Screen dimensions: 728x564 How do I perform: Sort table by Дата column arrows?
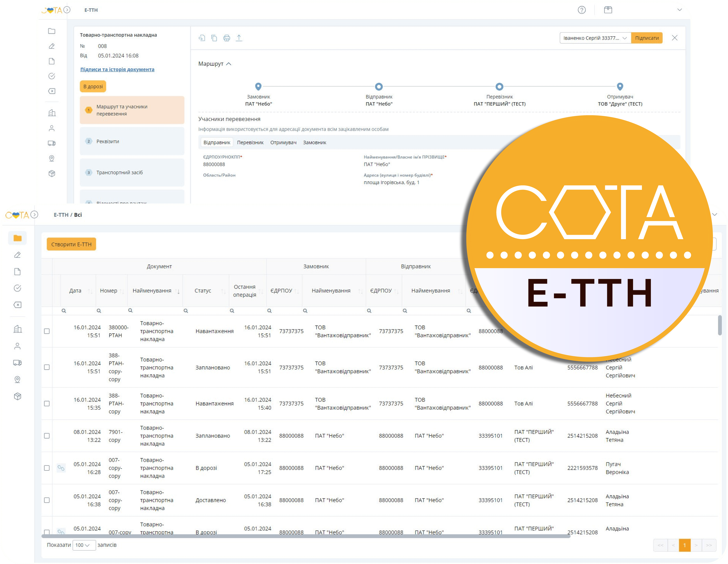[x=90, y=291]
